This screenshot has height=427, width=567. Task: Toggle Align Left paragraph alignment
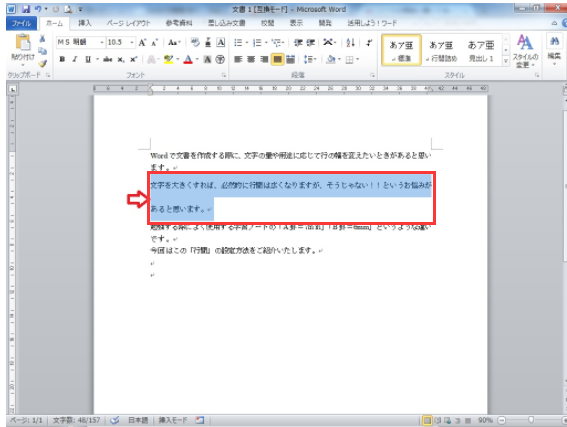(238, 59)
